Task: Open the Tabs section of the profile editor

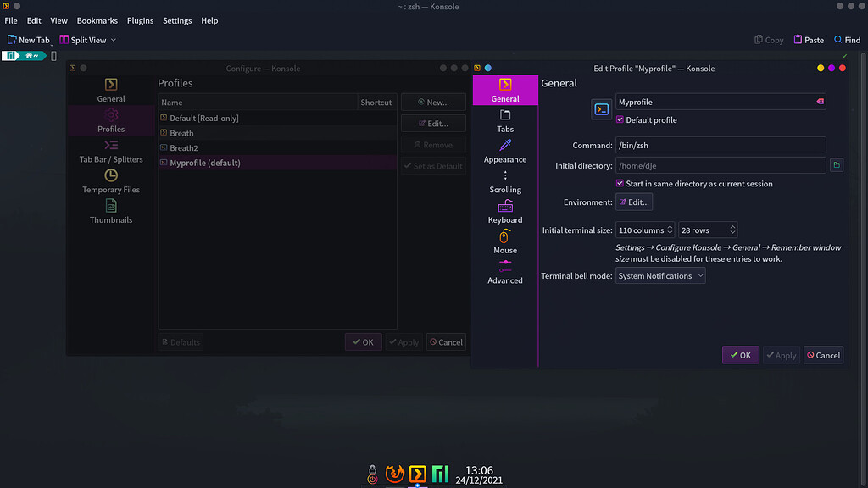Action: 504,123
